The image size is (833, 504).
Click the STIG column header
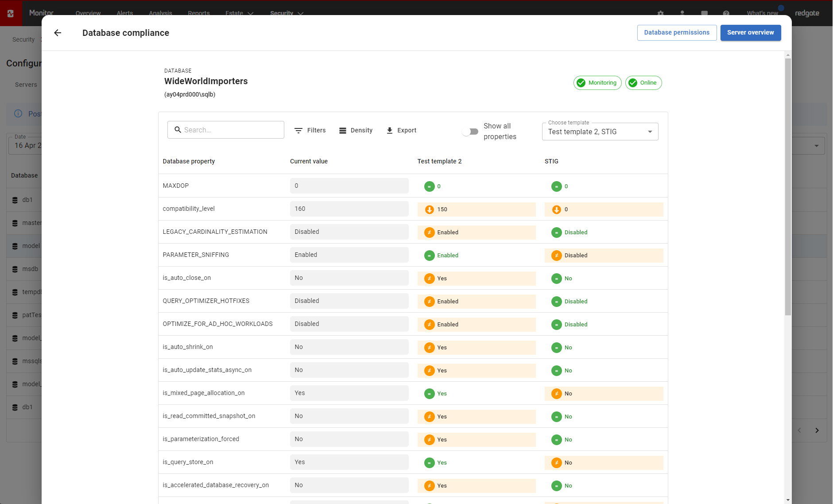(x=551, y=161)
